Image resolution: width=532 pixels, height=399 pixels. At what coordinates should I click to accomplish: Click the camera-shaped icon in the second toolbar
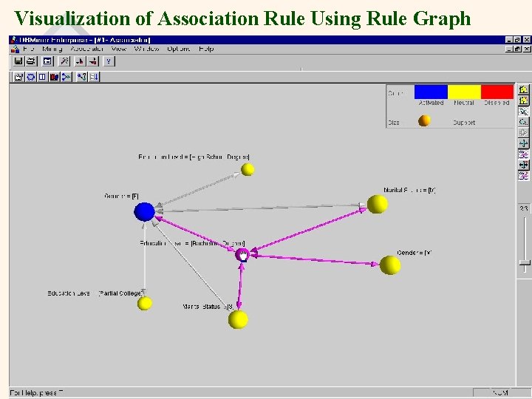pos(18,77)
